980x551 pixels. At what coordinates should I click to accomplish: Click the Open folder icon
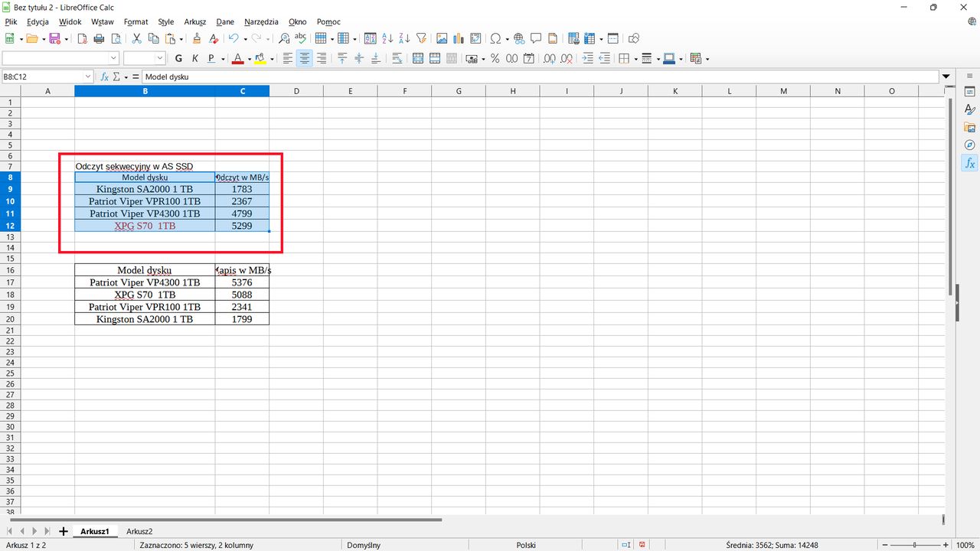click(x=31, y=38)
